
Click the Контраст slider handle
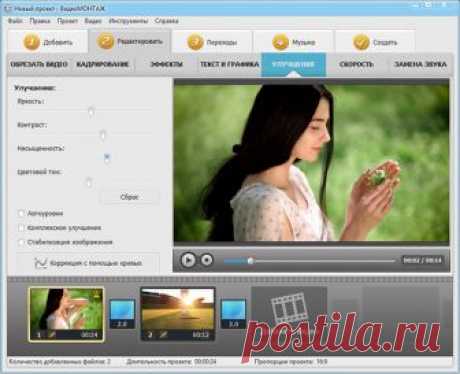pyautogui.click(x=103, y=135)
